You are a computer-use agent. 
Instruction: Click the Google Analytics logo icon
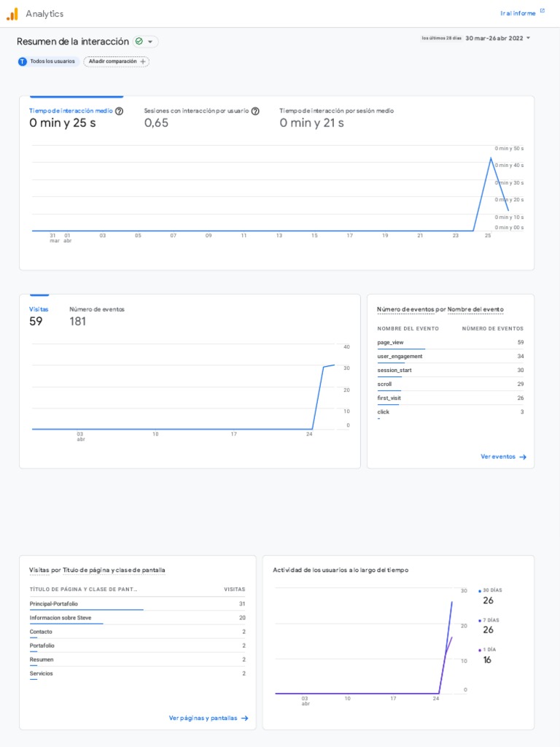click(x=12, y=14)
